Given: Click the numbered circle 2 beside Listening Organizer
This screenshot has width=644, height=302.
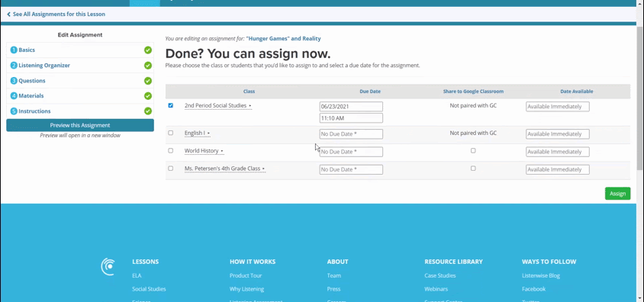Looking at the screenshot, I should pos(14,66).
